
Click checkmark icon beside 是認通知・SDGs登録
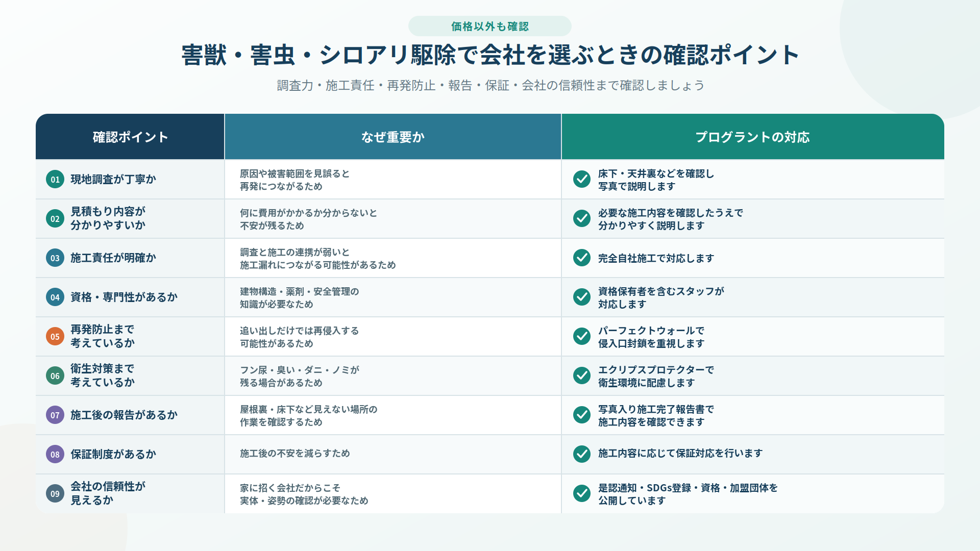(582, 493)
